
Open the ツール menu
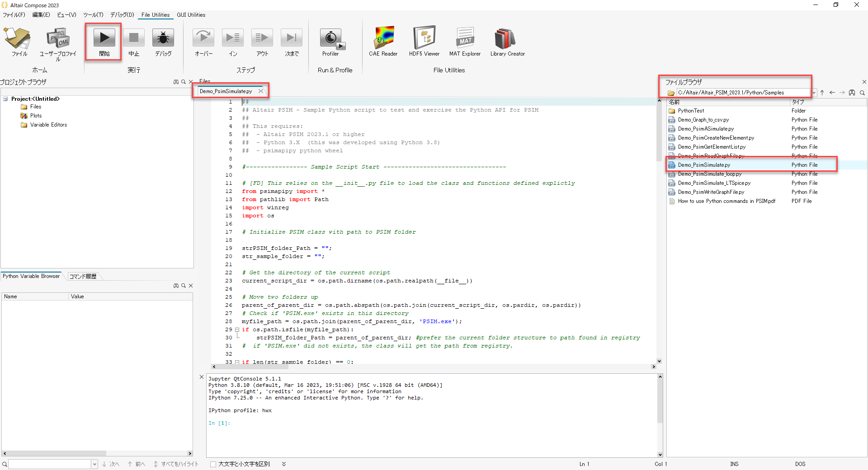click(93, 14)
